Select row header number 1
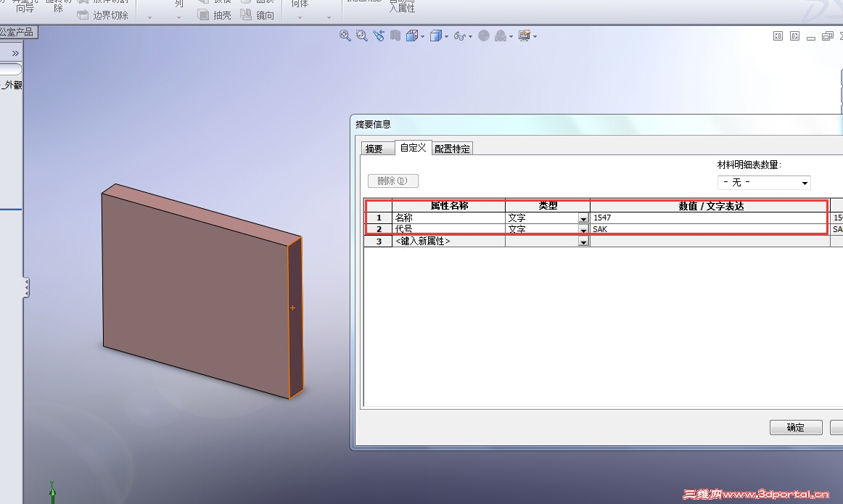Viewport: 843px width, 504px height. [379, 218]
